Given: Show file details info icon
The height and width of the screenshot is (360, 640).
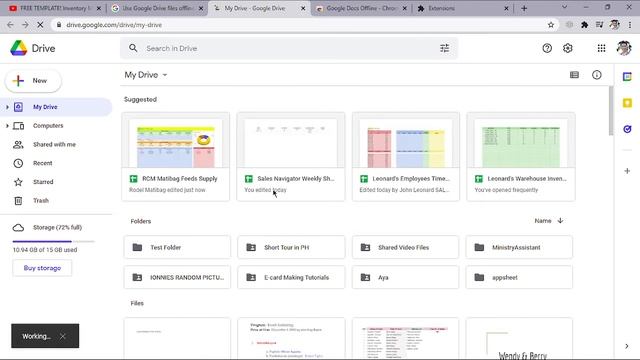Looking at the screenshot, I should [597, 75].
